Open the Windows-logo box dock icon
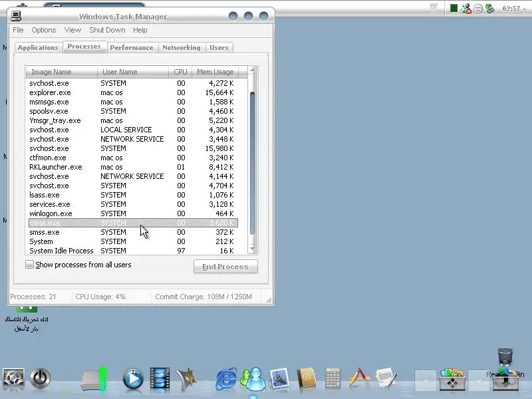This screenshot has width=532, height=399. coord(452,379)
